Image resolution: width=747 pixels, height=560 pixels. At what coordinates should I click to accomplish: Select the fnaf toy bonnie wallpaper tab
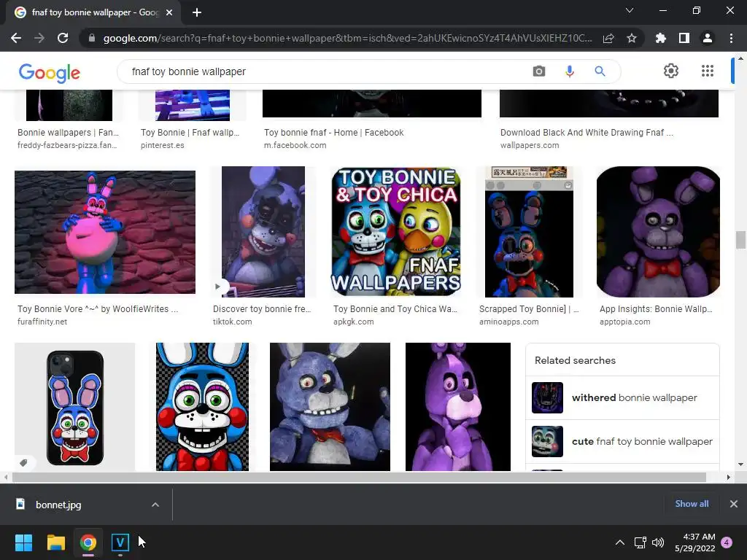[x=93, y=12]
